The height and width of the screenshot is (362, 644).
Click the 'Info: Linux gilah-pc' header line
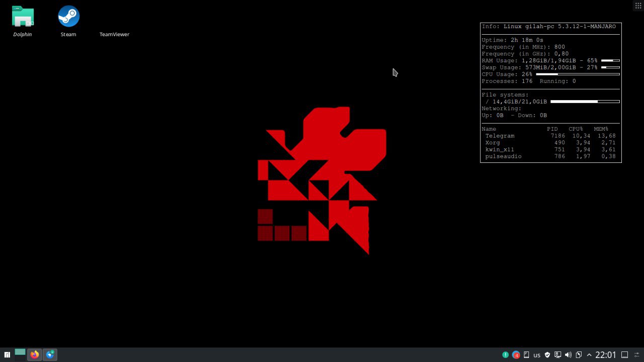click(x=548, y=26)
